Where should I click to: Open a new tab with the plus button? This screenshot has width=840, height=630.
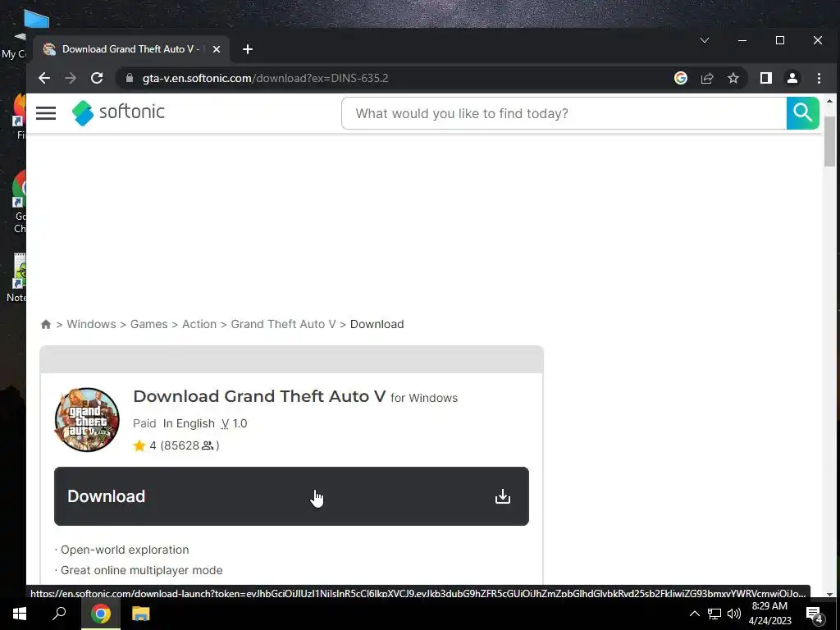[248, 49]
